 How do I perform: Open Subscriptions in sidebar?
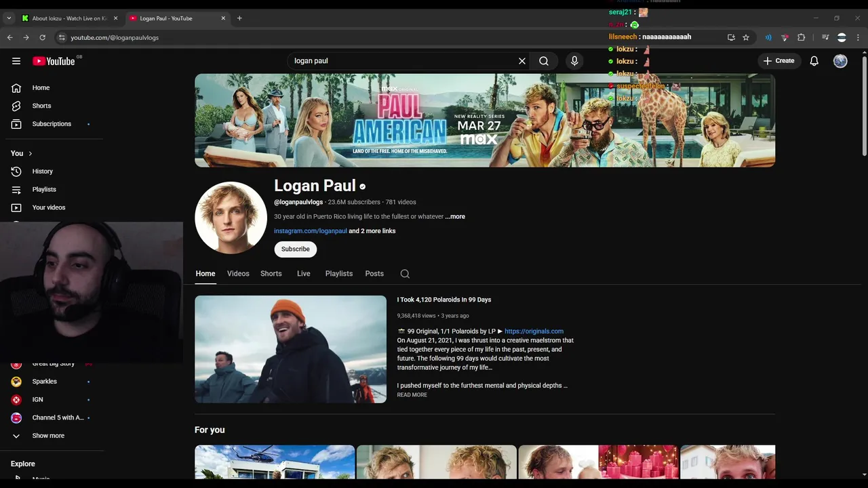(52, 124)
